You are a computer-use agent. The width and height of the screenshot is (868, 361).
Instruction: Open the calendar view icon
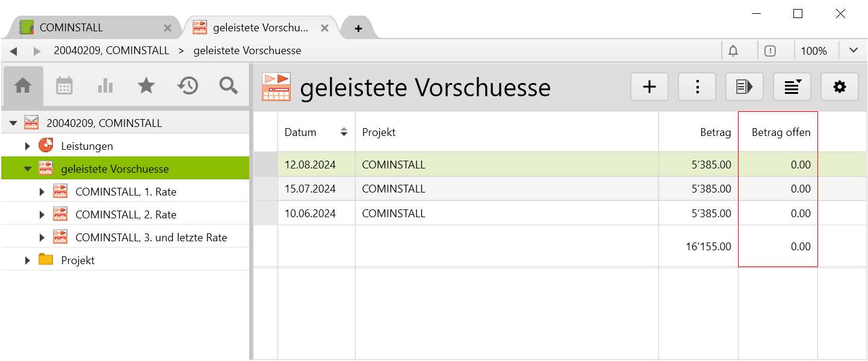click(64, 86)
